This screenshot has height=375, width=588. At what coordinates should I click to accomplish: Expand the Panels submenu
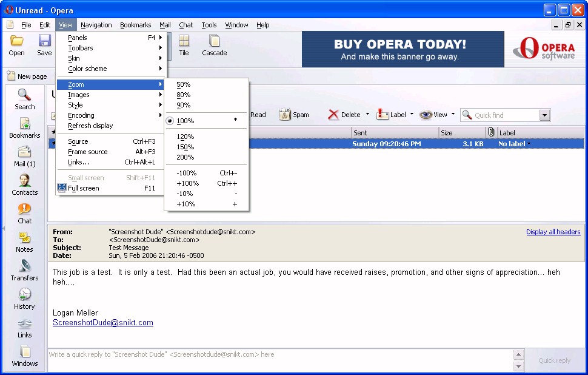[110, 38]
